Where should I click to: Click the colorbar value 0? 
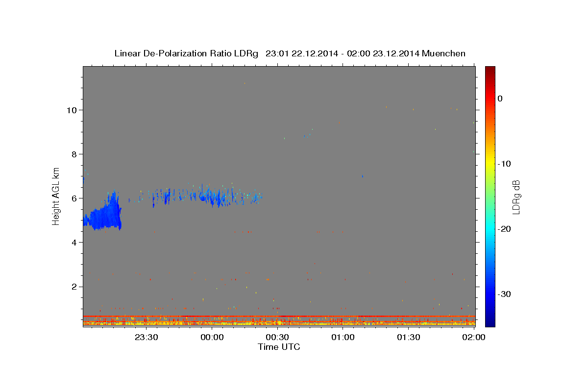tap(500, 98)
